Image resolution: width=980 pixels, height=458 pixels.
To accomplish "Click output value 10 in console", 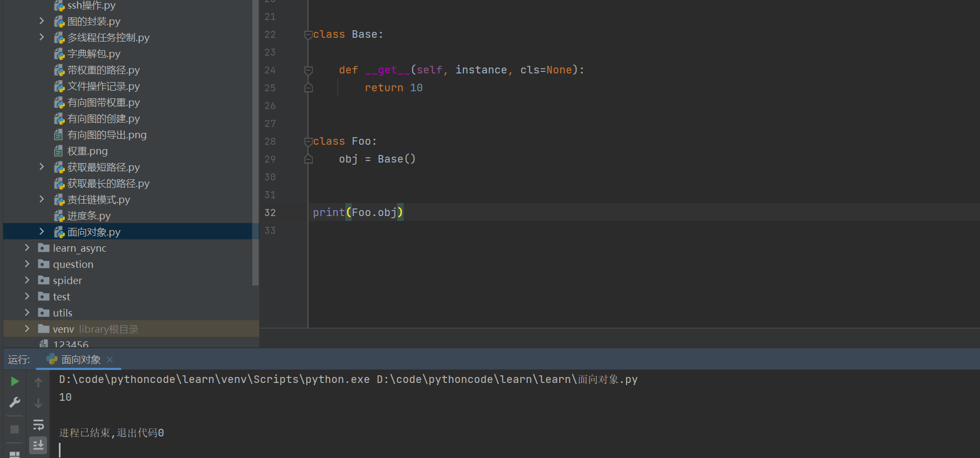I will point(65,398).
